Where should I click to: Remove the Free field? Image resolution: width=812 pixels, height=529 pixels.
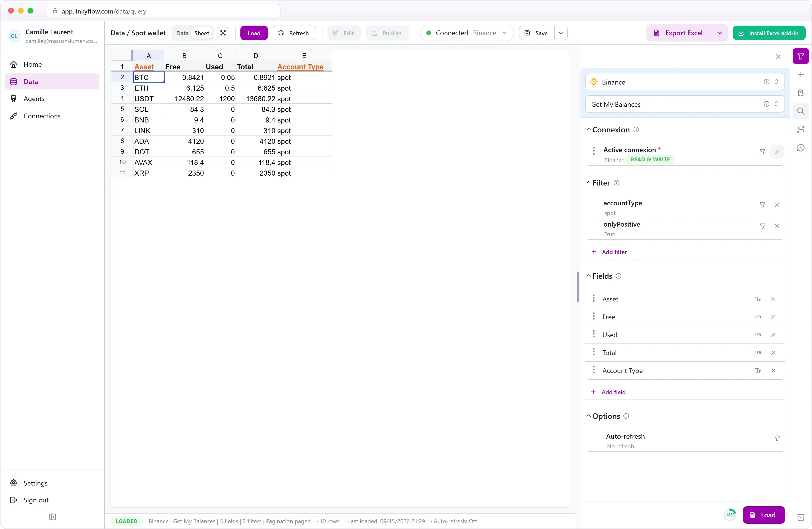(x=773, y=317)
